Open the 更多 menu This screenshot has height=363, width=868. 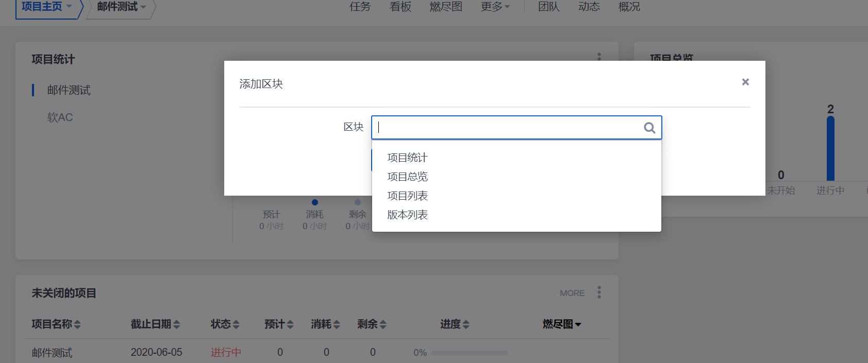[x=495, y=7]
